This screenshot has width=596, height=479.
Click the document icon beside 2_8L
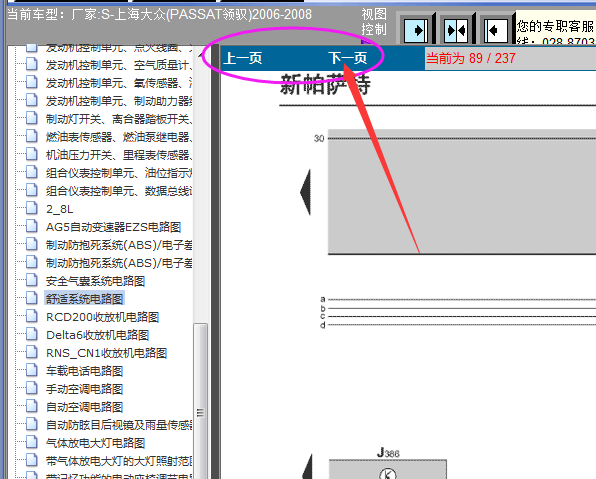coord(32,208)
